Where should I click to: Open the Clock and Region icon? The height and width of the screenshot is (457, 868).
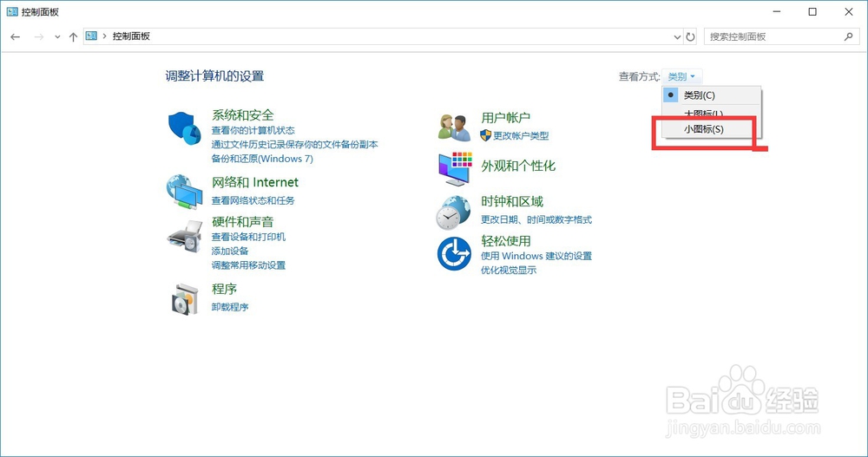pos(453,213)
